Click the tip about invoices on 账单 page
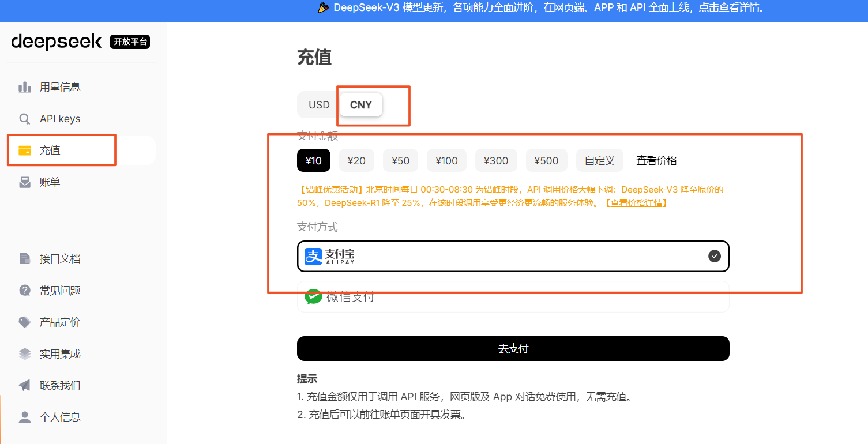Viewport: 868px width, 444px height. pyautogui.click(x=381, y=414)
